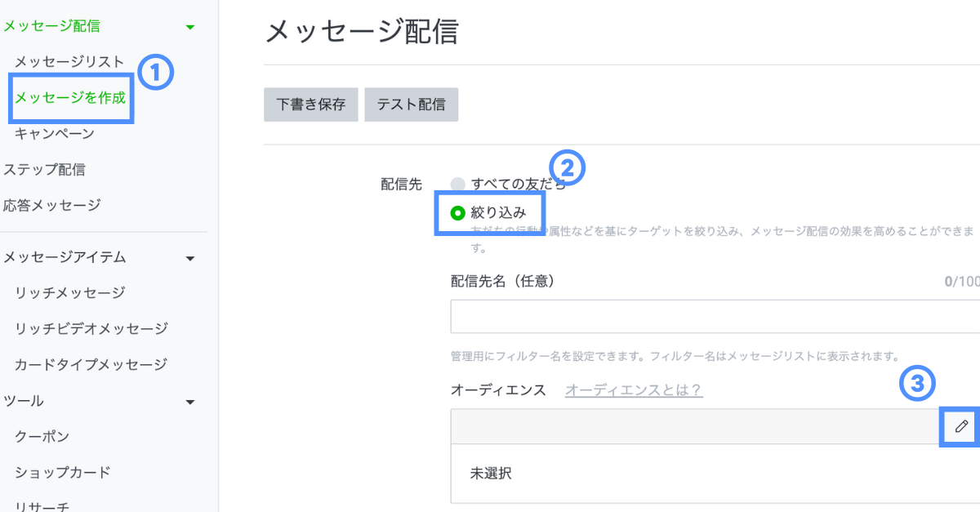Viewport: 980px width, 512px height.
Task: Open メッセージを作成 in sidebar
Action: [x=70, y=98]
